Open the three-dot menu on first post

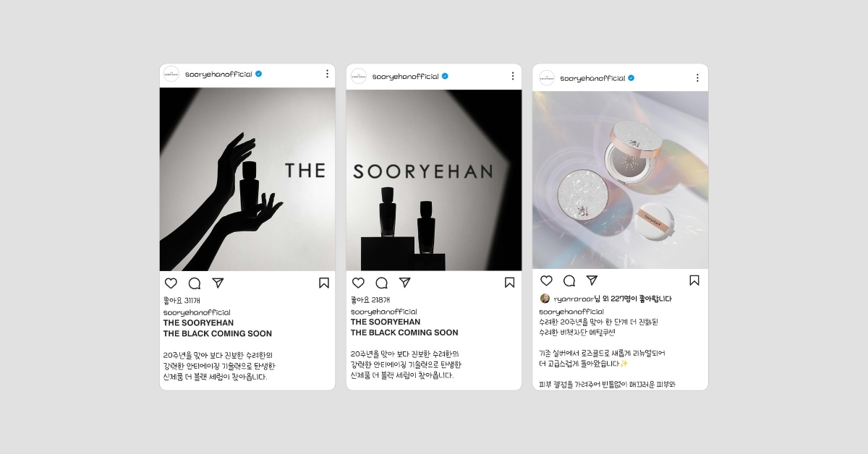(327, 74)
